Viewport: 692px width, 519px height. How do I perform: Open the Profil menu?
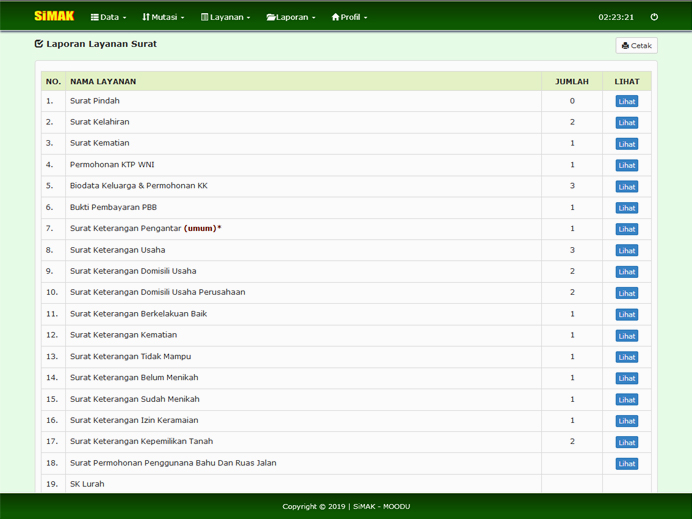353,17
